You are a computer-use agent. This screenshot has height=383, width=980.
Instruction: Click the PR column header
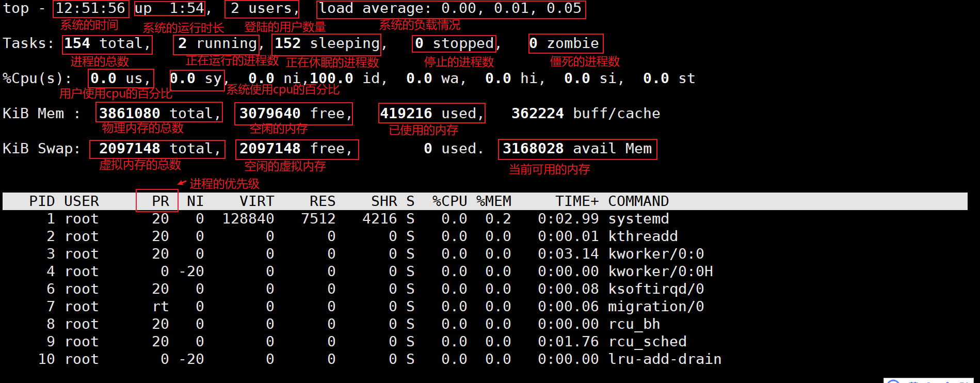(160, 201)
